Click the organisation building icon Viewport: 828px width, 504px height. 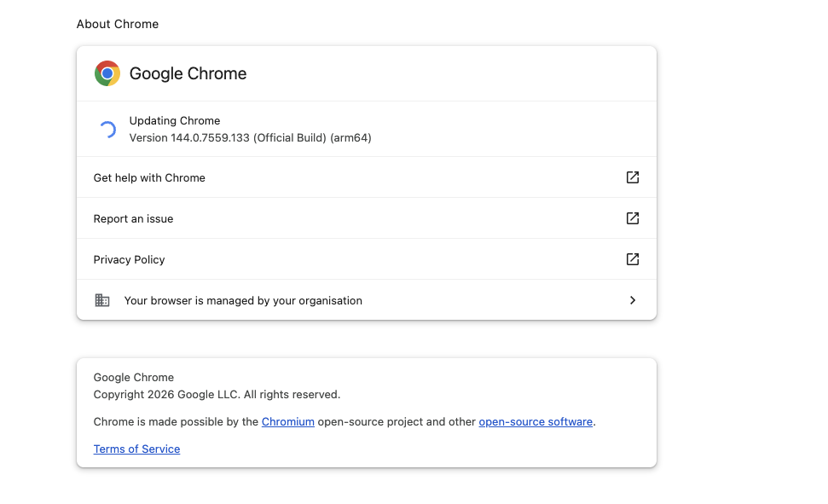(x=102, y=300)
